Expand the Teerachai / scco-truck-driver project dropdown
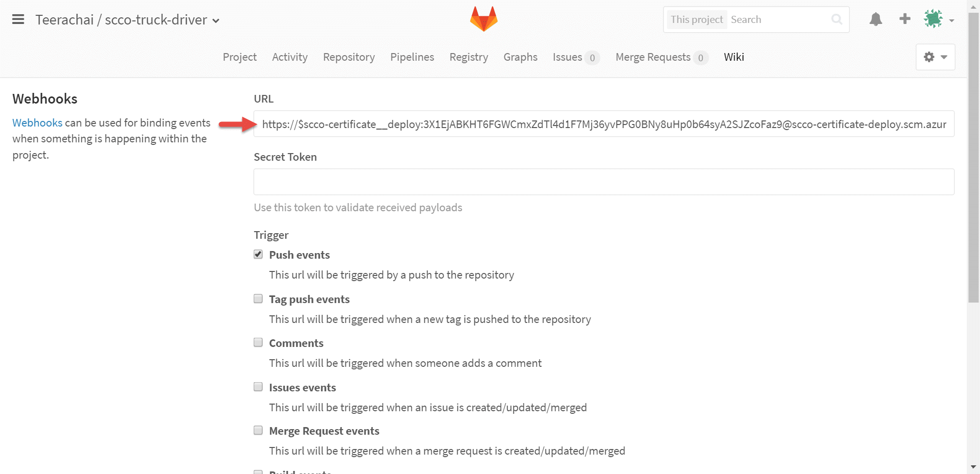The image size is (980, 474). 216,20
